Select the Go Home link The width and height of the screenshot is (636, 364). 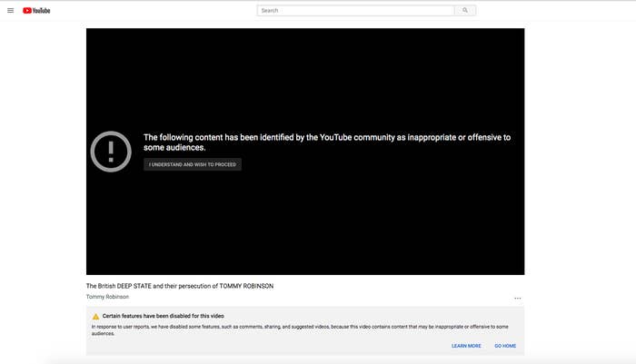[x=505, y=346]
